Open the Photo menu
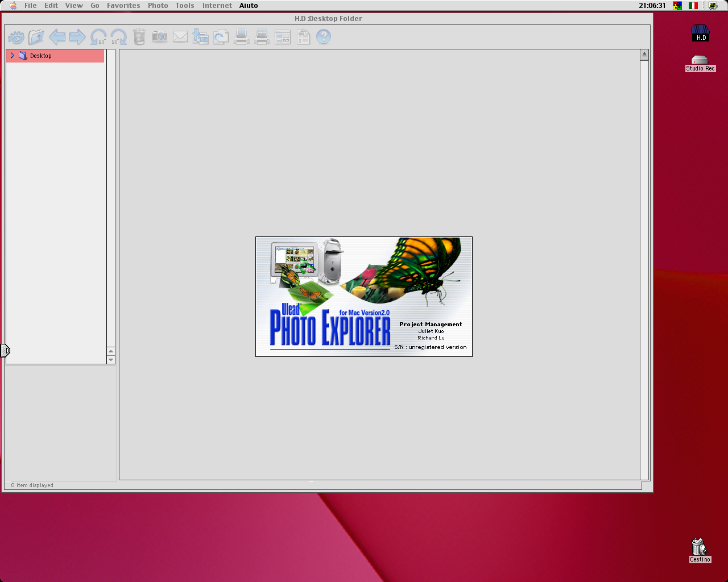Image resolution: width=728 pixels, height=582 pixels. pyautogui.click(x=158, y=5)
